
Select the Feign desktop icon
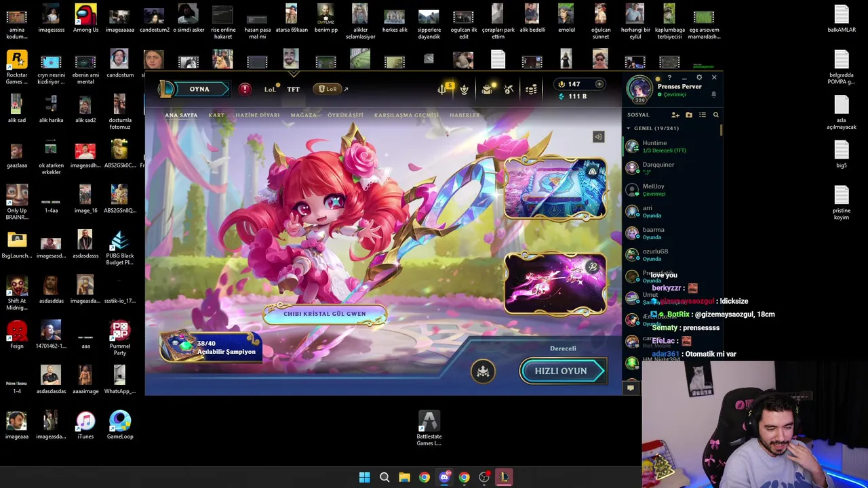point(17,336)
